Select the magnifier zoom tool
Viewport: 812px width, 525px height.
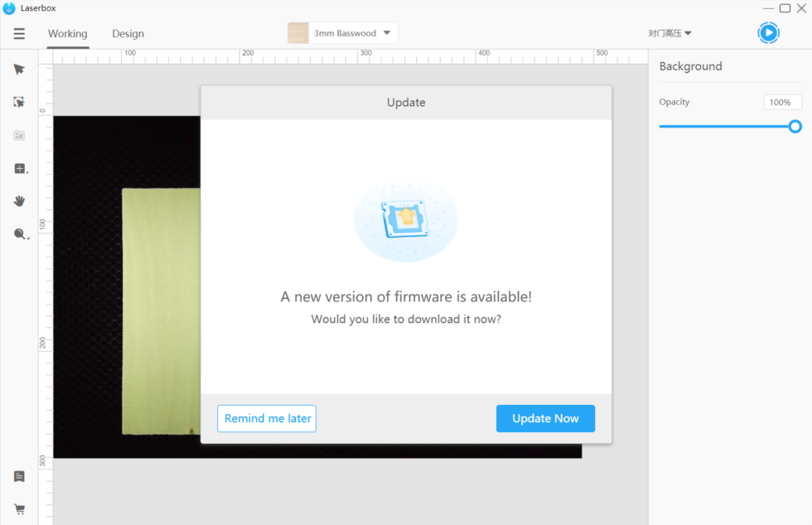point(20,234)
